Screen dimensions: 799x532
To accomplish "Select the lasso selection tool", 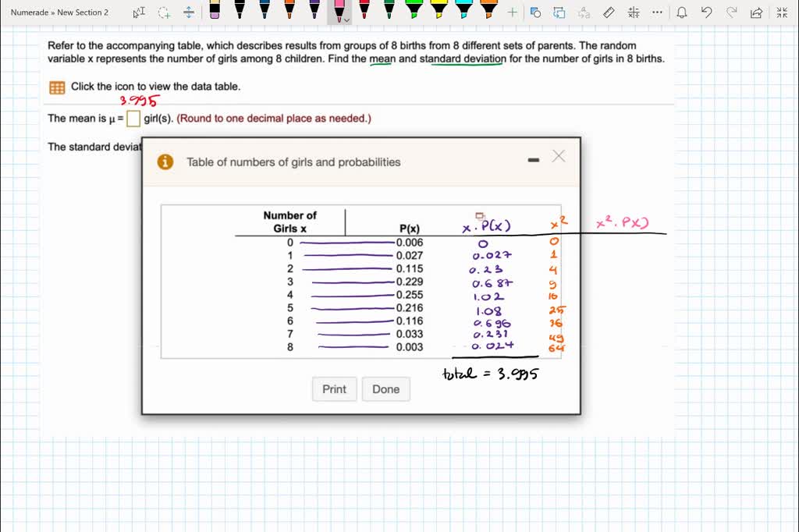I will [x=164, y=12].
